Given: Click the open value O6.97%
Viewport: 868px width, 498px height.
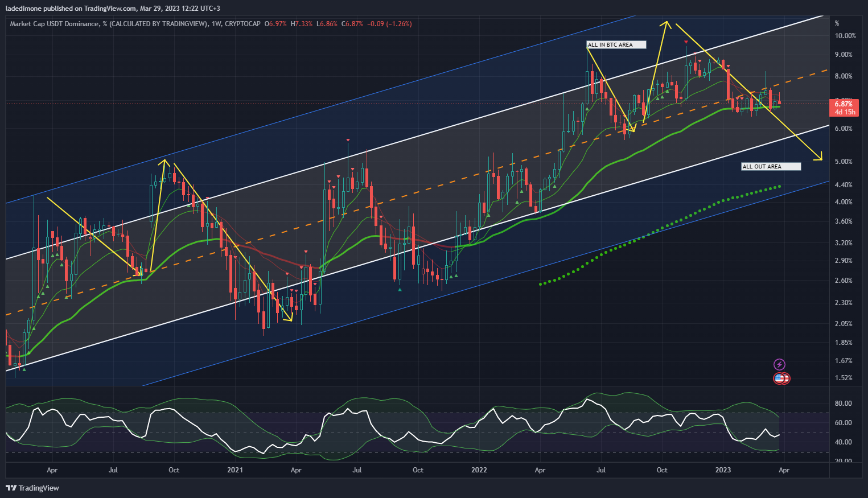Looking at the screenshot, I should coord(276,24).
